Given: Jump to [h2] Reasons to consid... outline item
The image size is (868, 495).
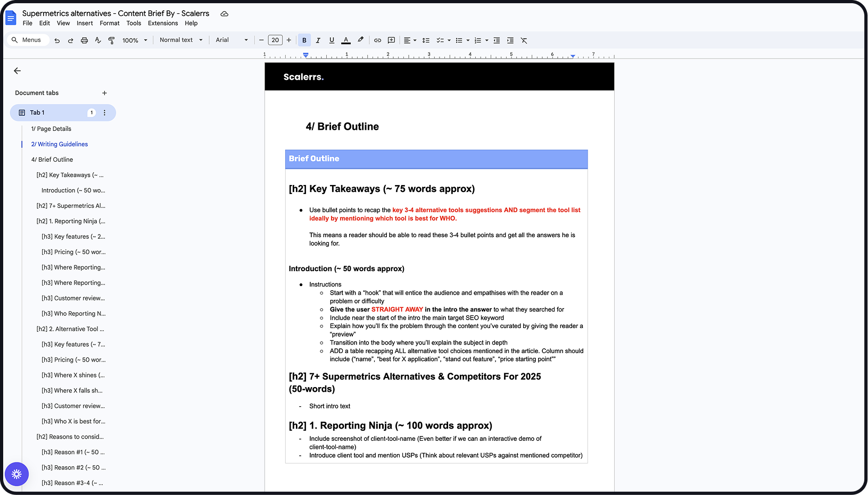Looking at the screenshot, I should (x=70, y=438).
